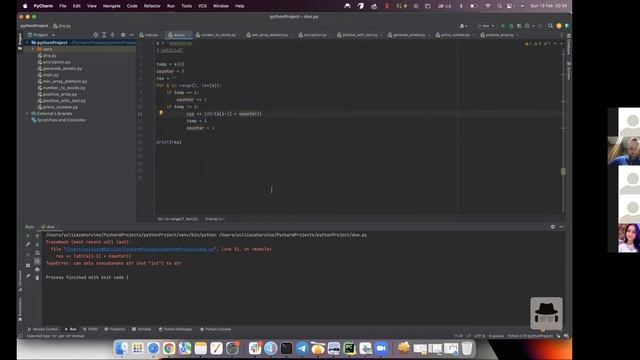Switch to number_to_words.py editor tab
640x360 pixels.
coord(218,35)
